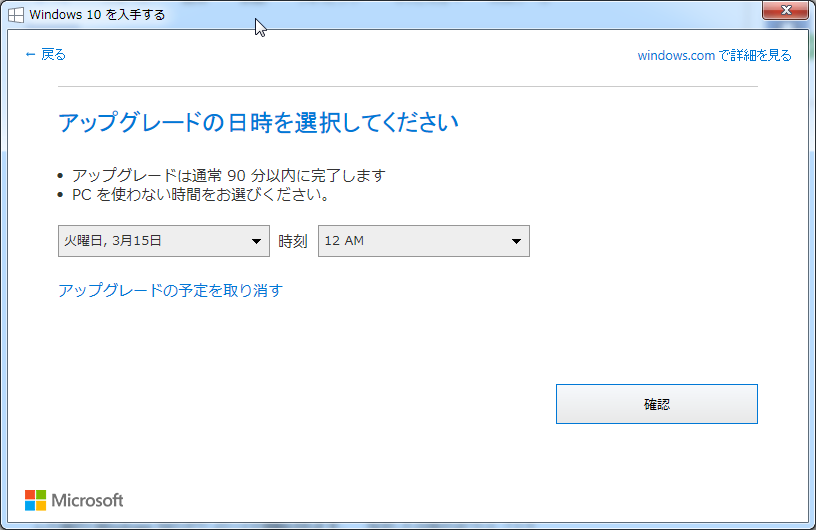Close the Windows 10 を入手する window
The width and height of the screenshot is (816, 530).
786,10
